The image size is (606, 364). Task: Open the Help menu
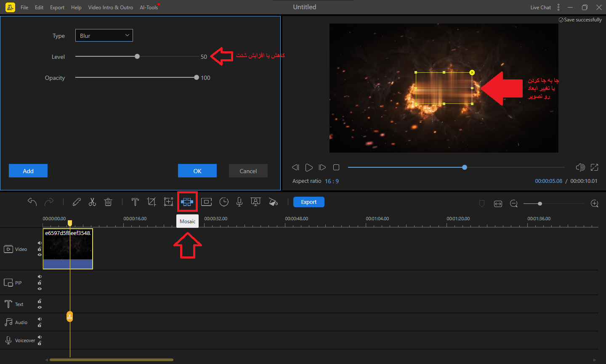[76, 8]
